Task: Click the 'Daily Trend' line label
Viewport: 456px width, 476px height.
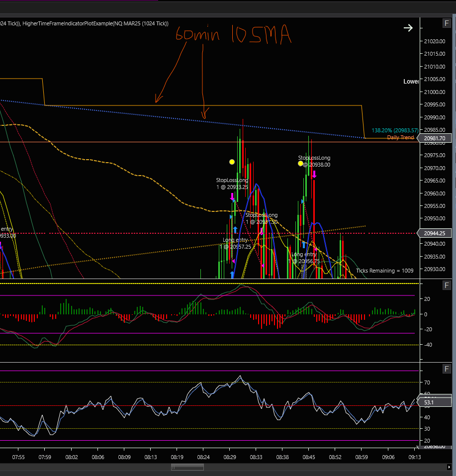Action: (400, 137)
